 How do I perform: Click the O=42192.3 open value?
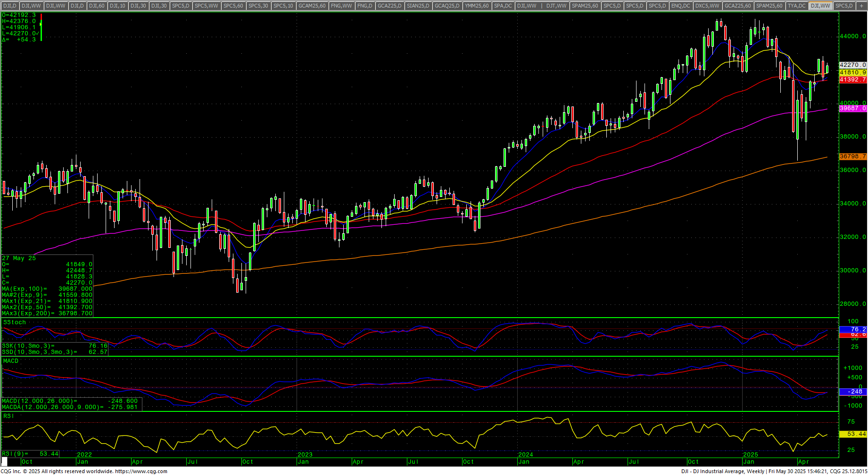(x=19, y=15)
